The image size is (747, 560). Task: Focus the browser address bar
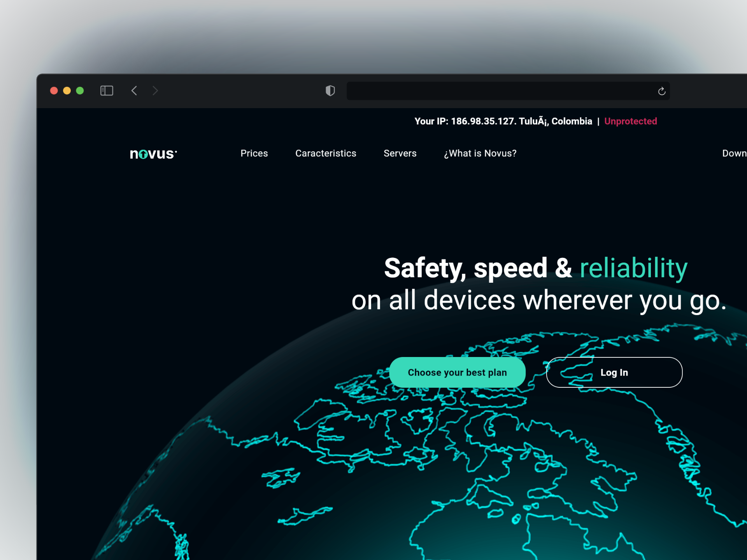(498, 91)
